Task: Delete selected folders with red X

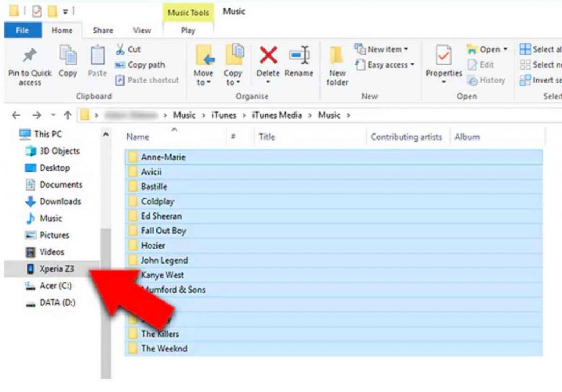Action: click(x=268, y=55)
